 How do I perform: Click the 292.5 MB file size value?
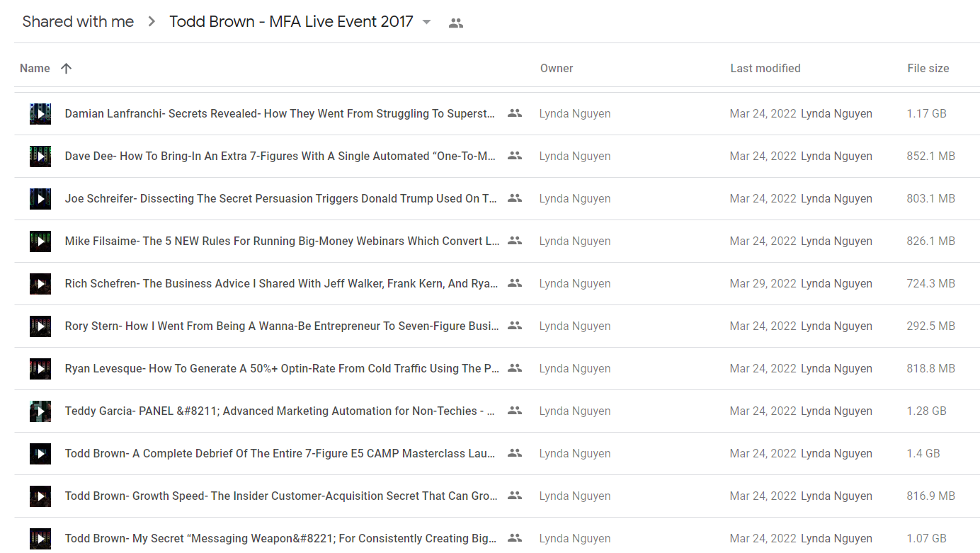pos(931,326)
